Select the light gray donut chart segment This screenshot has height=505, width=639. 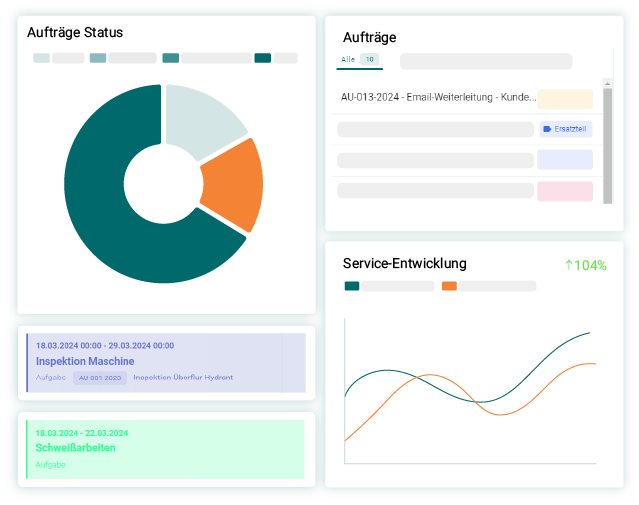(x=204, y=120)
